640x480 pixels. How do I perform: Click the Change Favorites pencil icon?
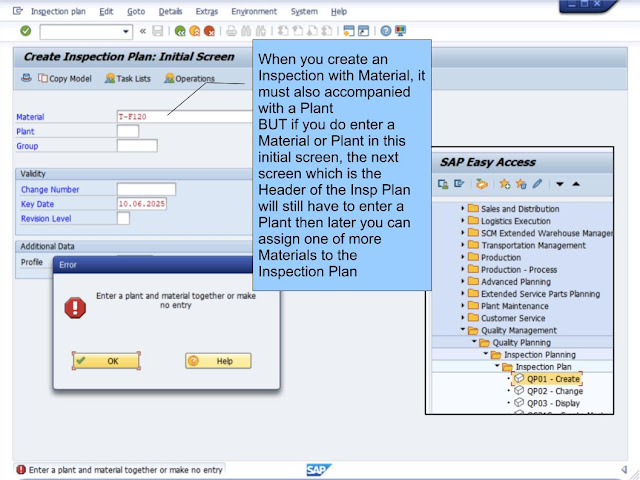click(x=537, y=184)
